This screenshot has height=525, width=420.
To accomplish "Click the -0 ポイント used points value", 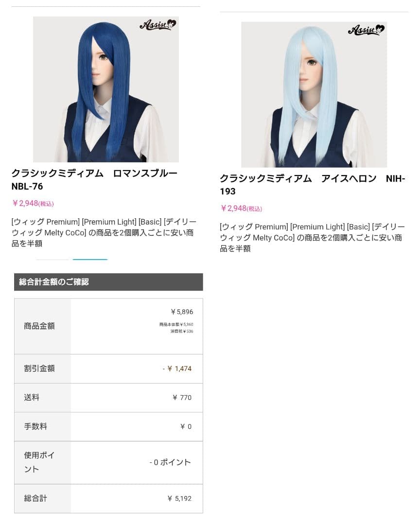I will 170,462.
